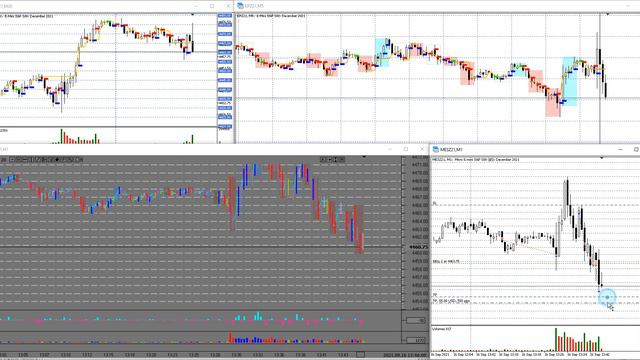The image size is (640, 360).
Task: Click the 4460.75 current price label
Action: point(419,247)
